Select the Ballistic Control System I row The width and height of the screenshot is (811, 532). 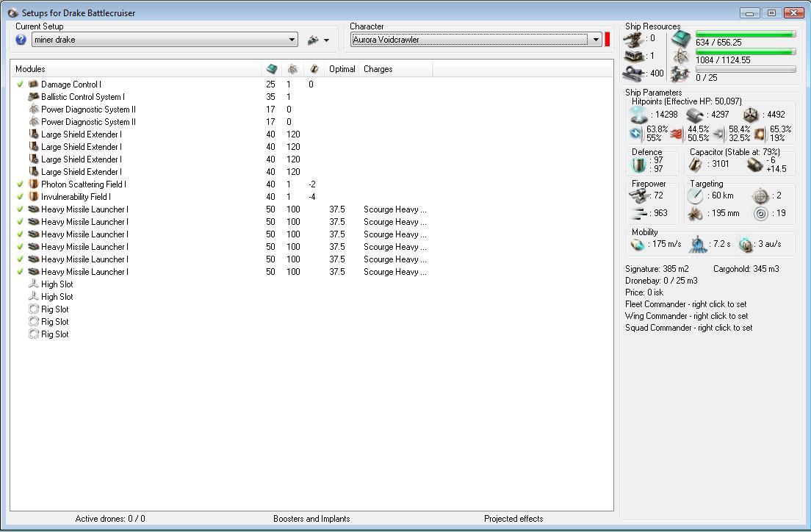point(311,97)
